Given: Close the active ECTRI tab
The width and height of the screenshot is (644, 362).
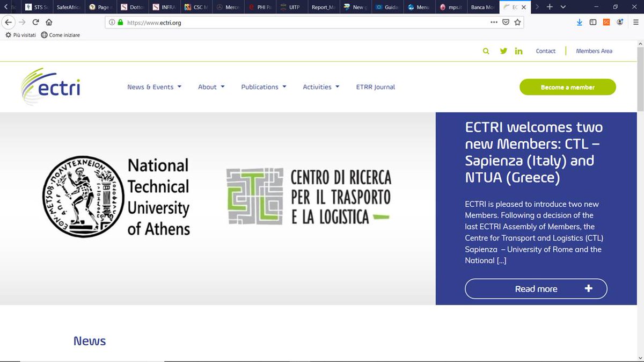Looking at the screenshot, I should tap(523, 8).
